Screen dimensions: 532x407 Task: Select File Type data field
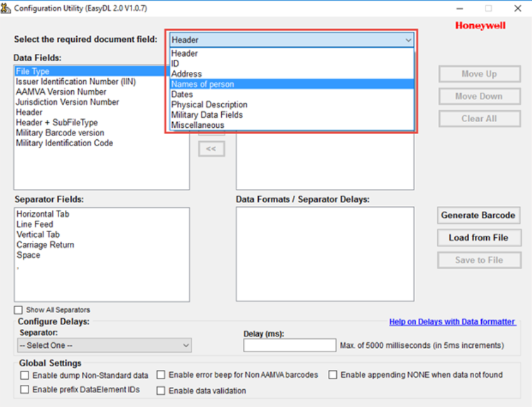click(x=92, y=71)
